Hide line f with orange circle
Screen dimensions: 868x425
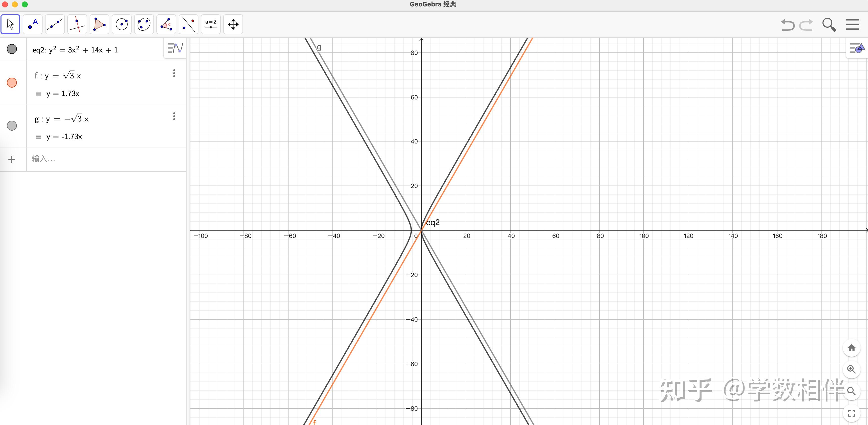click(12, 83)
